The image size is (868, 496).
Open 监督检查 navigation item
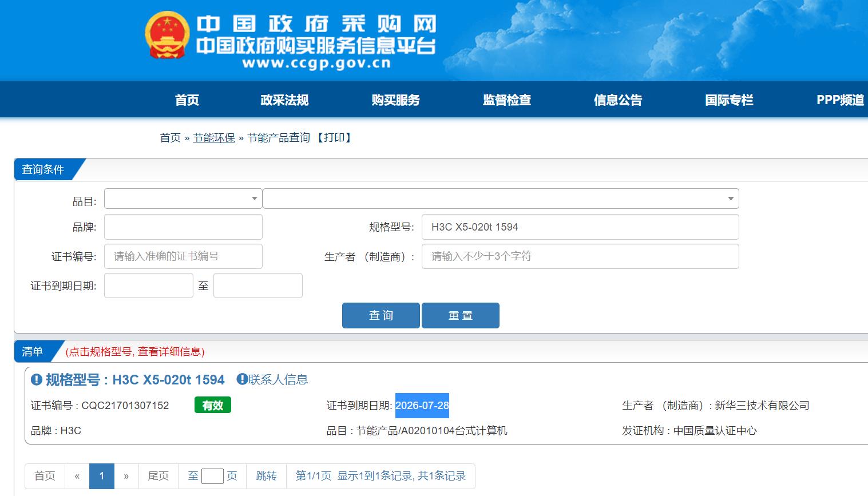pos(507,100)
